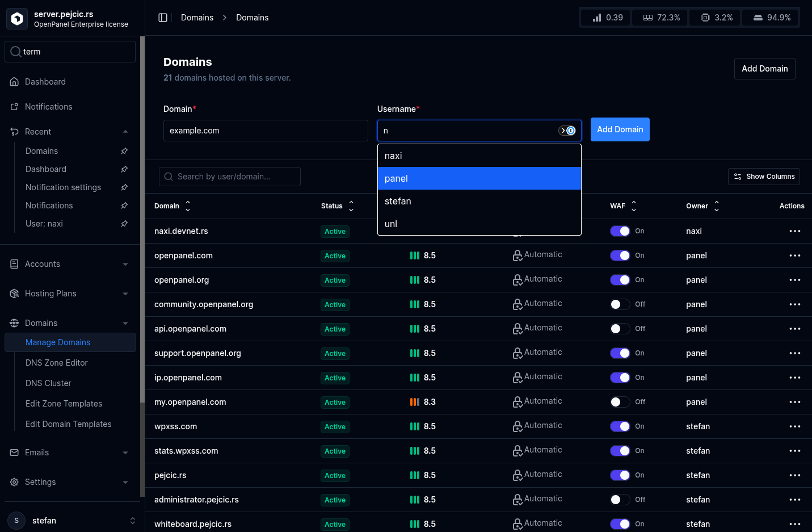Open the stefan user account switcher
The width and height of the screenshot is (812, 532).
[x=71, y=521]
